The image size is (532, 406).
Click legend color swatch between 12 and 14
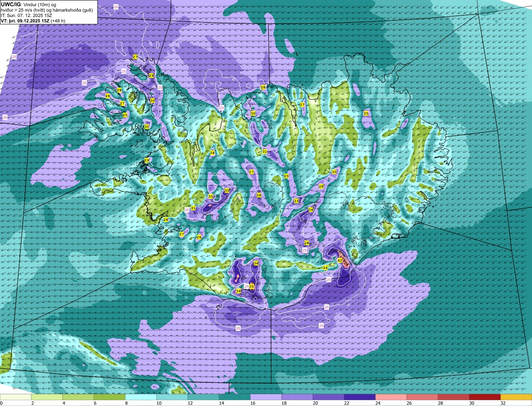tap(203, 397)
